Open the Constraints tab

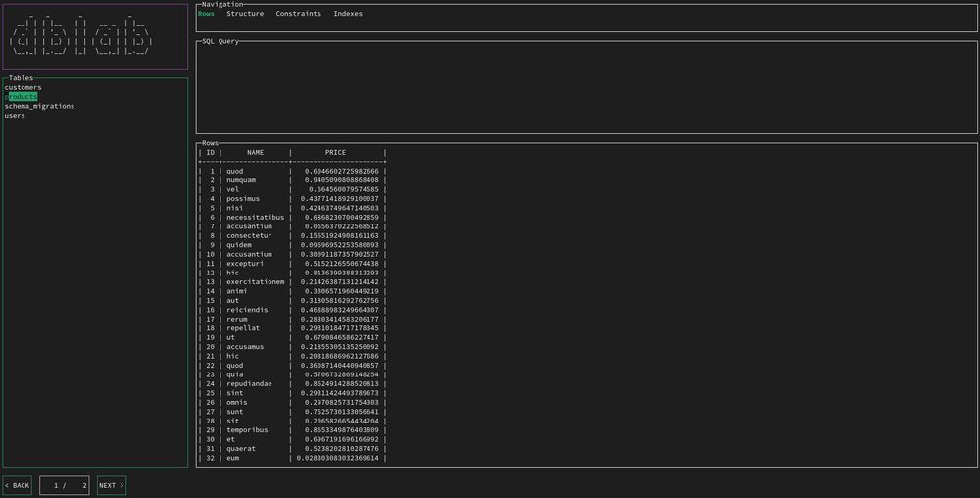pyautogui.click(x=298, y=13)
